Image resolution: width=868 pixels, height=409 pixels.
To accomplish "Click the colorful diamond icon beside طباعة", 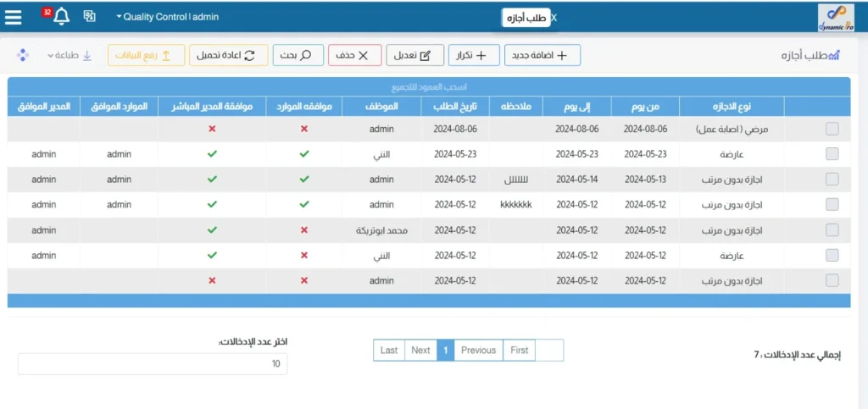I will tap(23, 55).
